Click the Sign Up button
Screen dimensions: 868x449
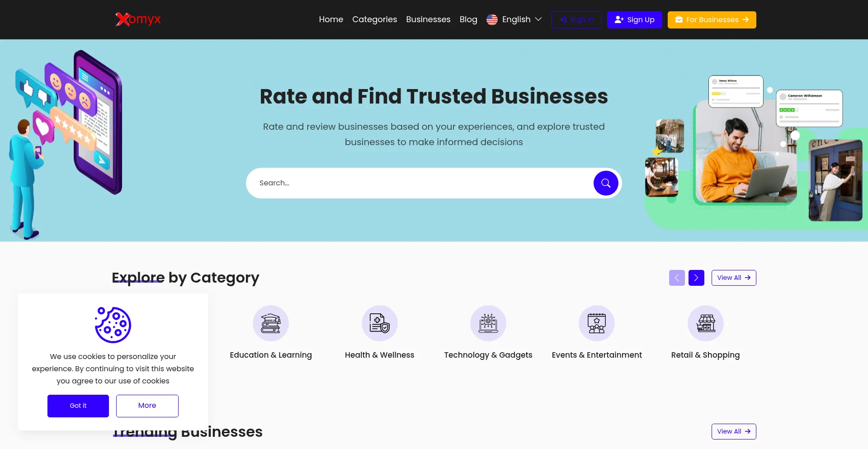pyautogui.click(x=634, y=19)
